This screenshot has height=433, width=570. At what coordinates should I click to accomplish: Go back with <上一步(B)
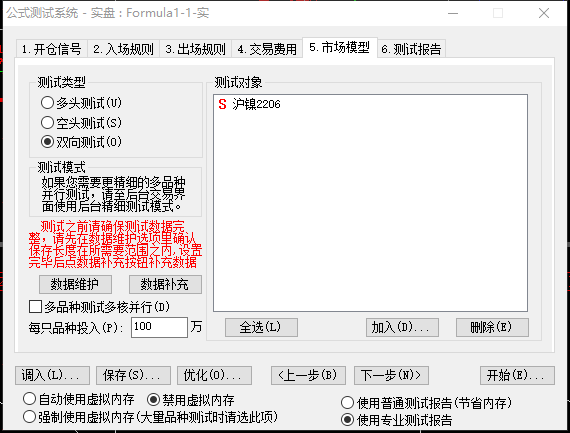(x=308, y=375)
